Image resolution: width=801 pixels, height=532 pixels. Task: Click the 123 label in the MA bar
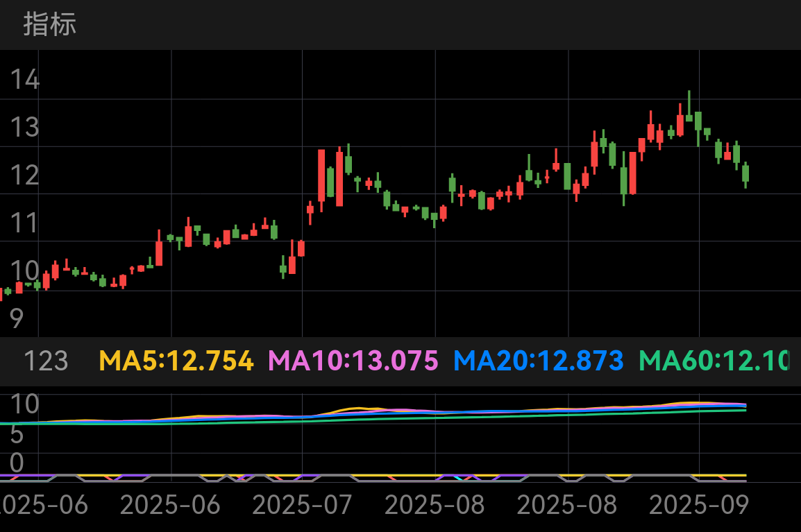(46, 361)
